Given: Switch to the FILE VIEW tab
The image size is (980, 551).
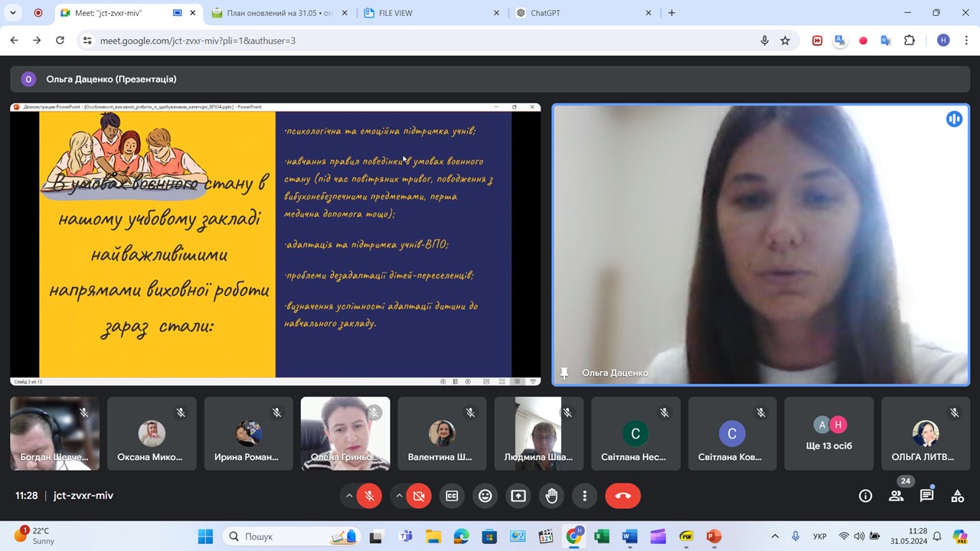Looking at the screenshot, I should (x=429, y=13).
